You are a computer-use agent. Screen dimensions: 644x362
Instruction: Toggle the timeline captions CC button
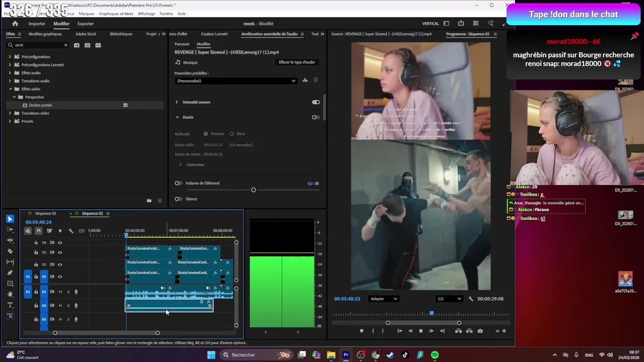tap(82, 231)
